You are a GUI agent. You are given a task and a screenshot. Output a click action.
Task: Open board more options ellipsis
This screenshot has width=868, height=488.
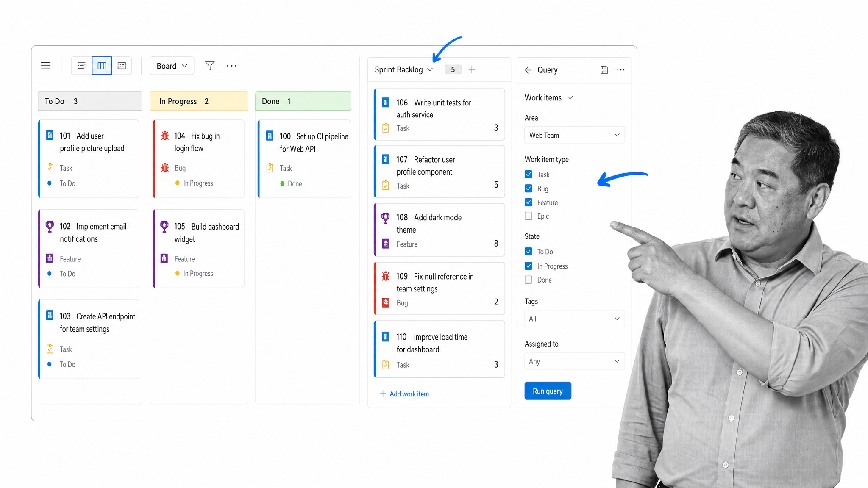click(231, 66)
